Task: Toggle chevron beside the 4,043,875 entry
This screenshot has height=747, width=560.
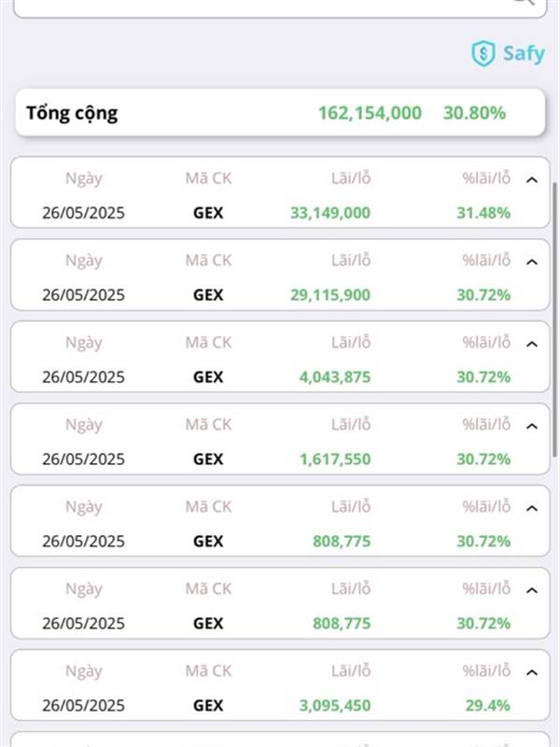Action: (x=532, y=344)
